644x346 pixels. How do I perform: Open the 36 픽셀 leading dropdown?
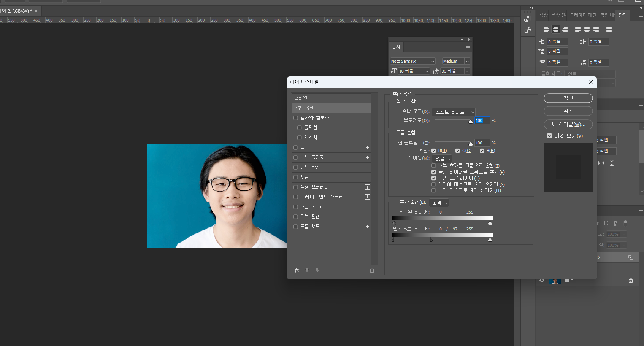click(x=467, y=71)
